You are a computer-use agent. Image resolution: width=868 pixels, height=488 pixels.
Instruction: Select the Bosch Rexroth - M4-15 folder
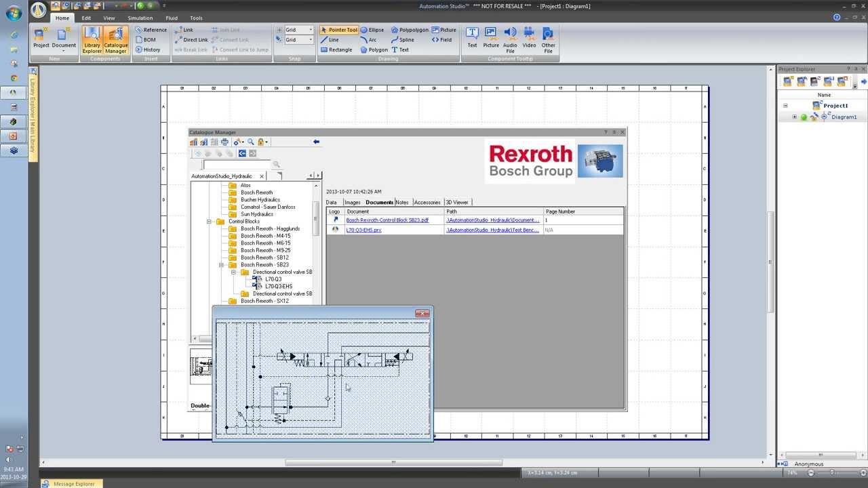265,236
